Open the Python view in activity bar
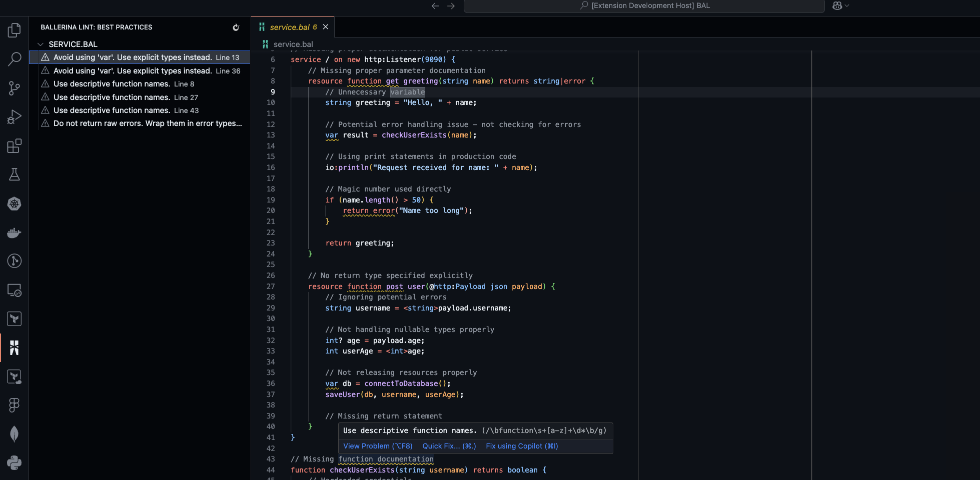Viewport: 980px width, 480px height. [15, 462]
